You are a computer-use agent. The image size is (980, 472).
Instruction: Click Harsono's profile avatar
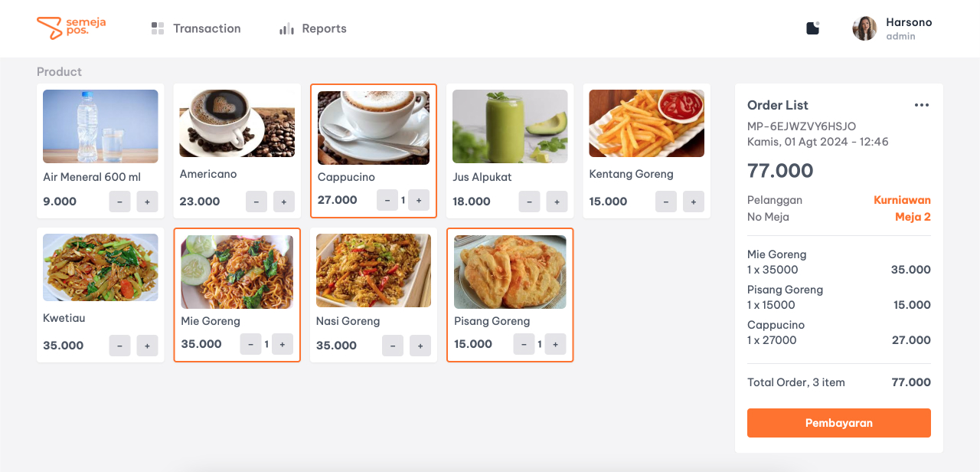point(864,28)
